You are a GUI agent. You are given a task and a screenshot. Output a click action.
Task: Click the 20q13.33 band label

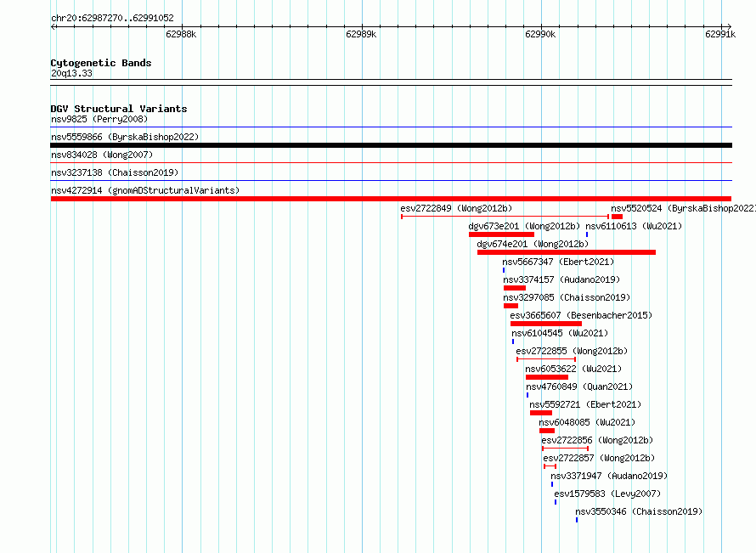click(x=71, y=73)
